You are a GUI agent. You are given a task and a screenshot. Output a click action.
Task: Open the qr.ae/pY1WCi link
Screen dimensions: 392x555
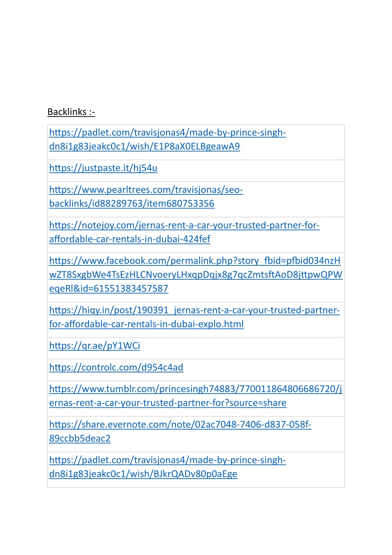pyautogui.click(x=95, y=346)
